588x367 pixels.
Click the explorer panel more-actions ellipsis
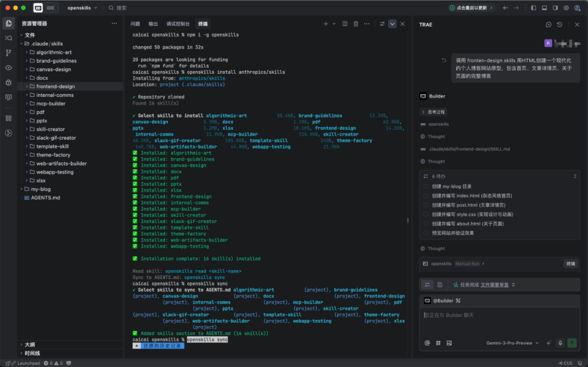[x=114, y=23]
